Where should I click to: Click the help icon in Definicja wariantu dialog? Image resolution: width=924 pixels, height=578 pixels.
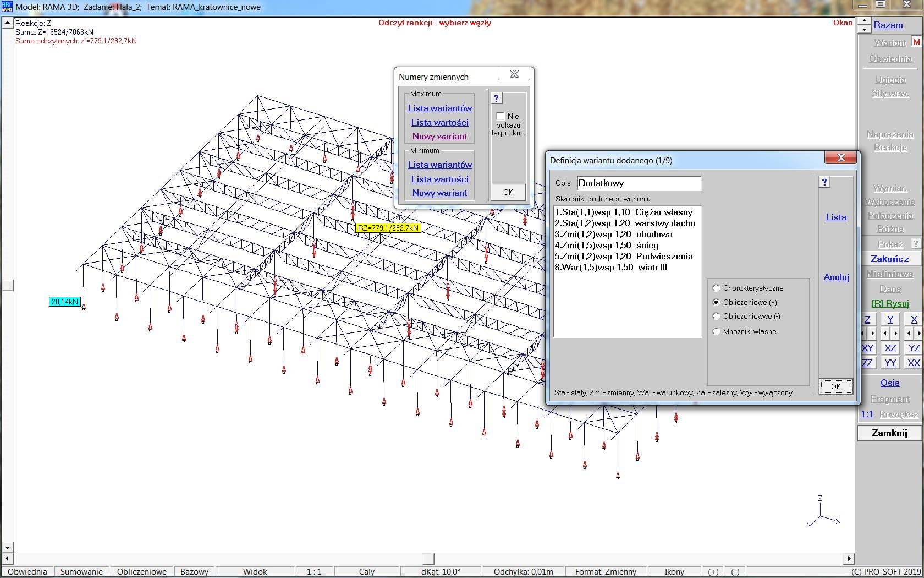pos(824,182)
